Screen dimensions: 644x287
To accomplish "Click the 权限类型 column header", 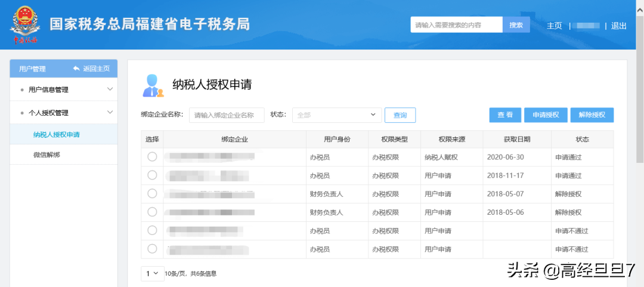I will tap(395, 140).
